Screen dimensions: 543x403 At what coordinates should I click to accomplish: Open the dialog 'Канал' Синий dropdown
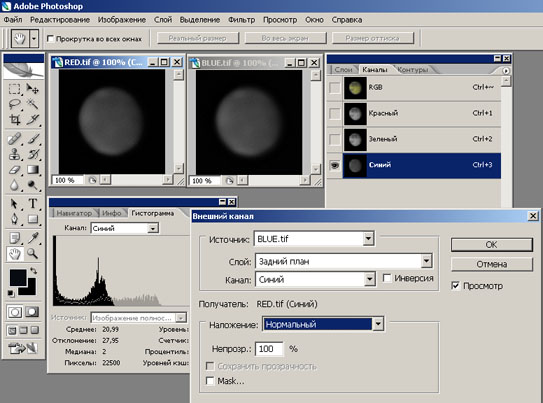point(370,279)
